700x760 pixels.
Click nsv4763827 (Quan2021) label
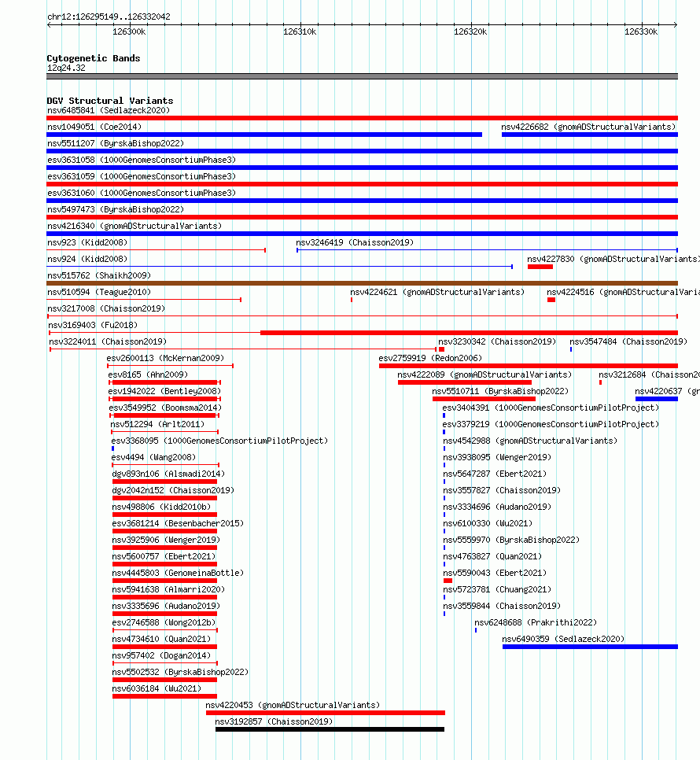[x=492, y=555]
